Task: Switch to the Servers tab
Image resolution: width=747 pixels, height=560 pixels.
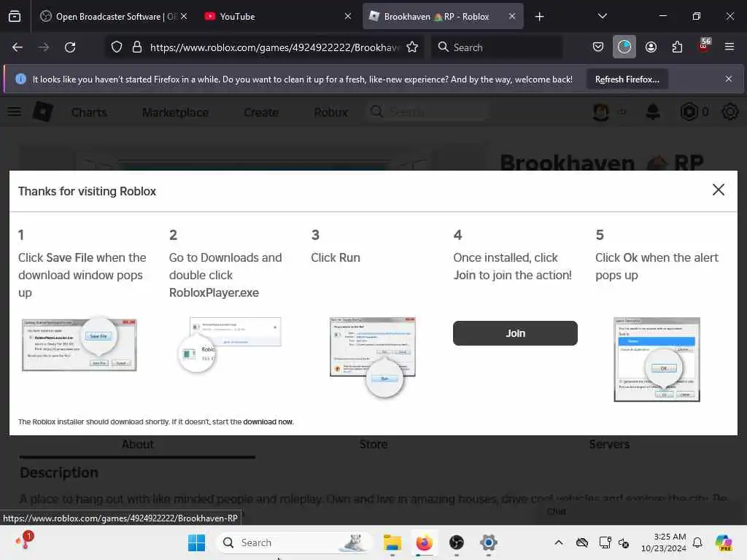Action: coord(609,445)
